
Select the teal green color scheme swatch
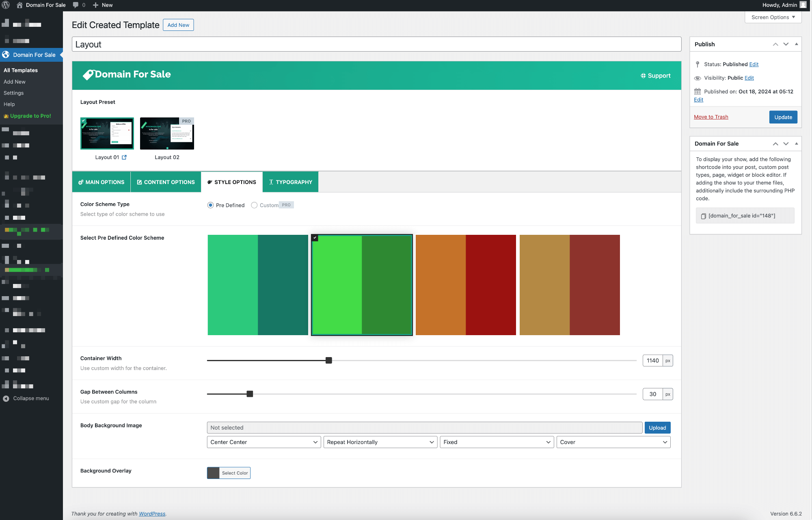[x=258, y=285]
